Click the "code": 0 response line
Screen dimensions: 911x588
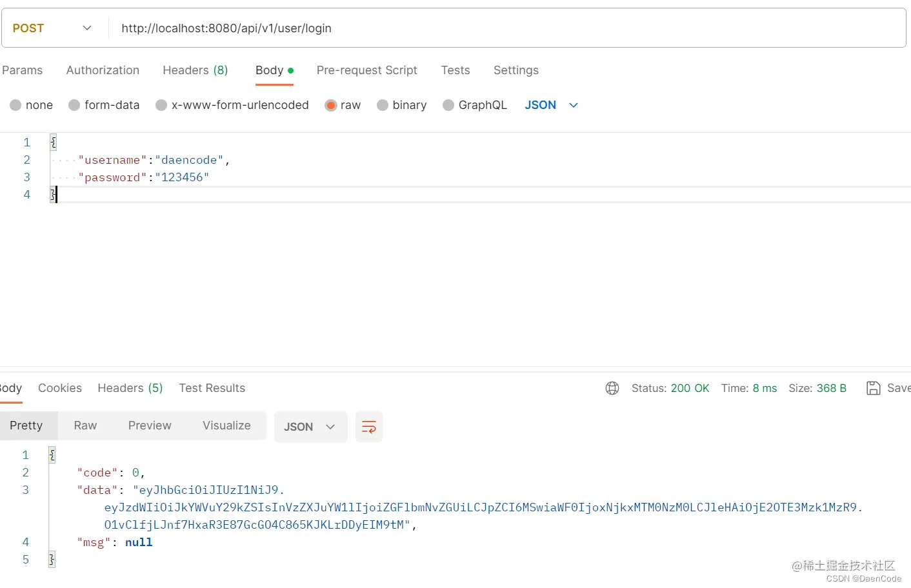point(111,473)
